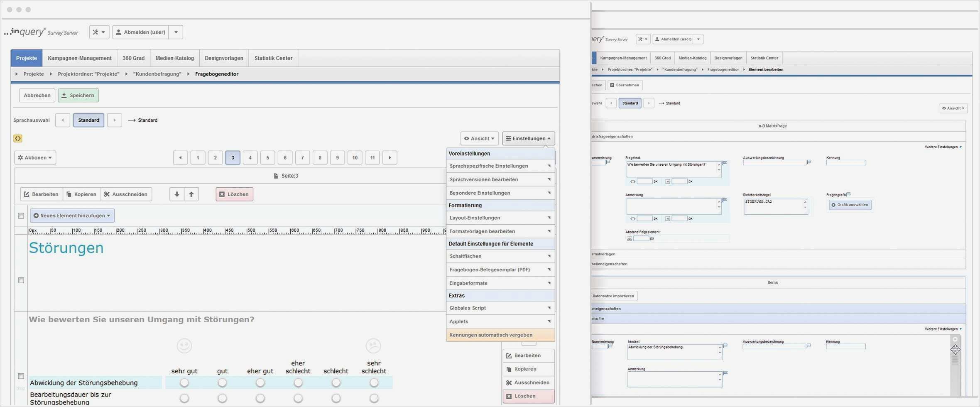This screenshot has width=980, height=407.
Task: Check the box next to Neues Element hinzufügen
Action: click(21, 216)
